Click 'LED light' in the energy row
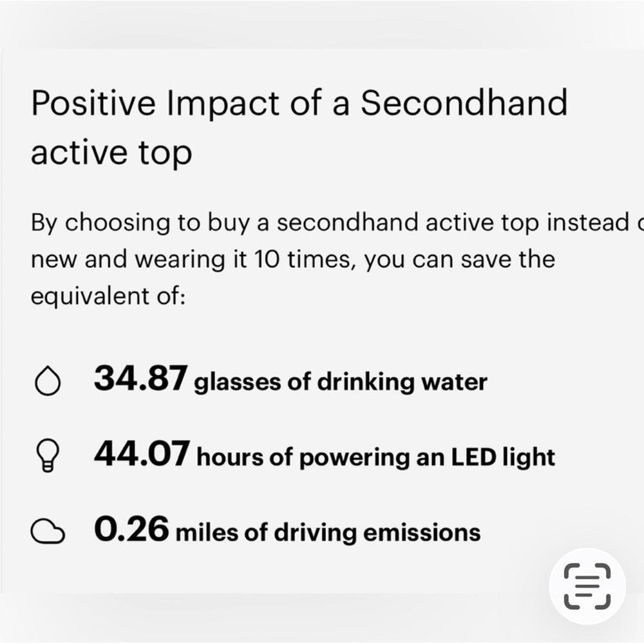 pos(503,457)
